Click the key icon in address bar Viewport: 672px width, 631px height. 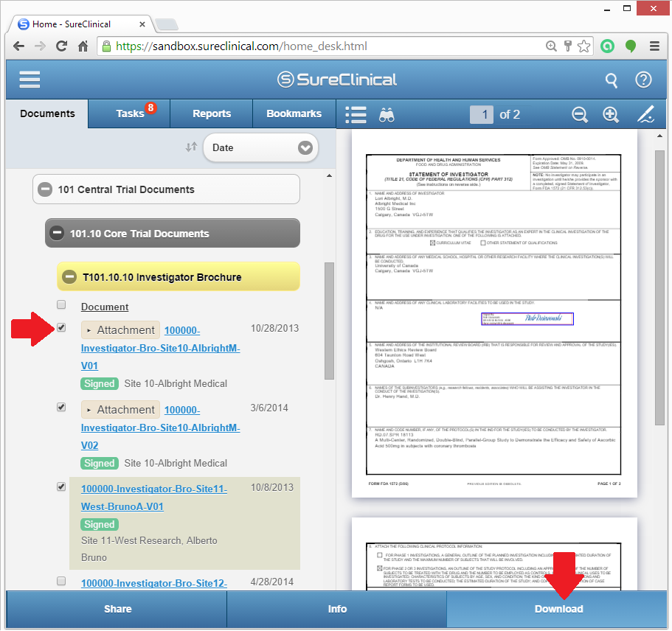pos(568,46)
